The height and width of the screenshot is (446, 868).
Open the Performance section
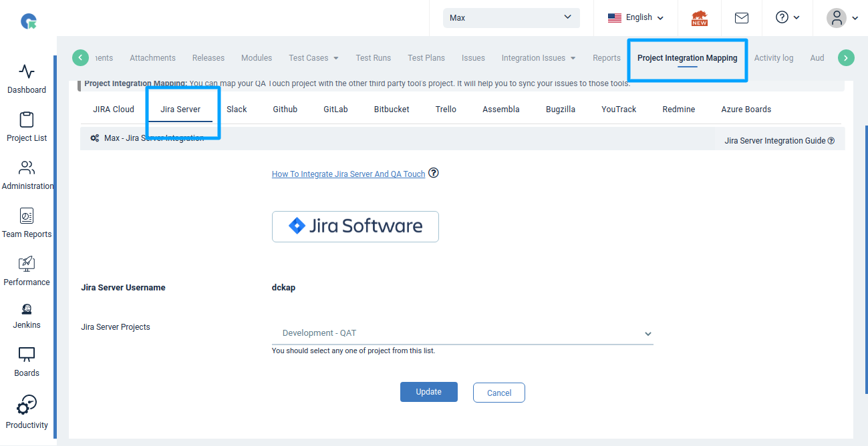[x=26, y=271]
